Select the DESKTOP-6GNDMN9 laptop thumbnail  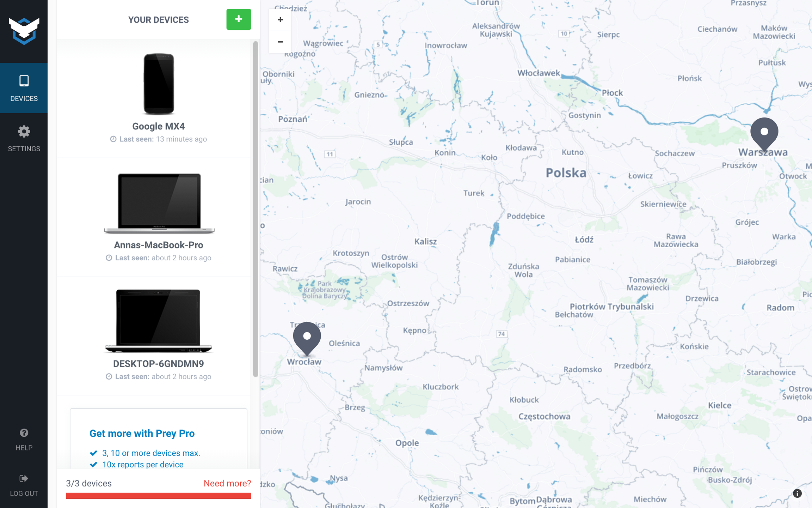click(158, 321)
